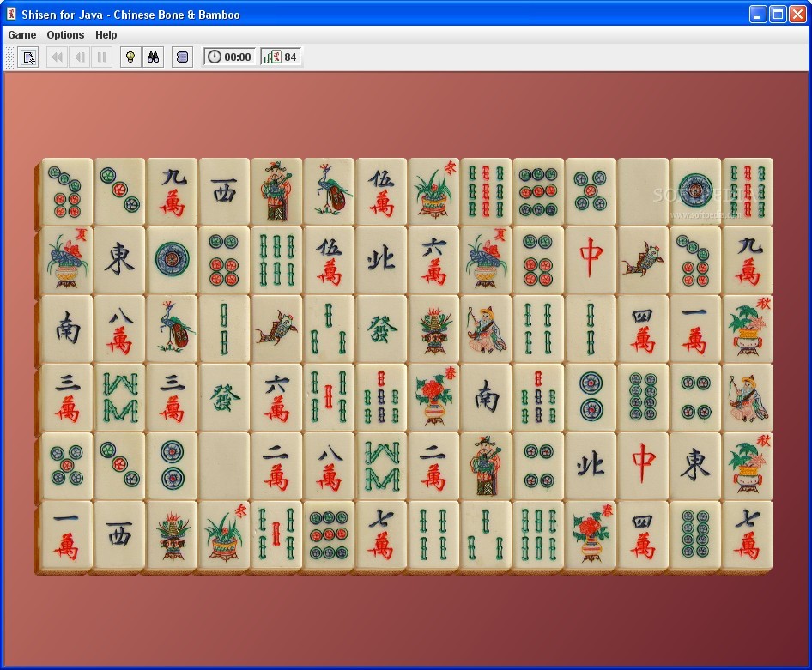Pick the fish tile beside the 中 tile
This screenshot has width=812, height=670.
[643, 260]
